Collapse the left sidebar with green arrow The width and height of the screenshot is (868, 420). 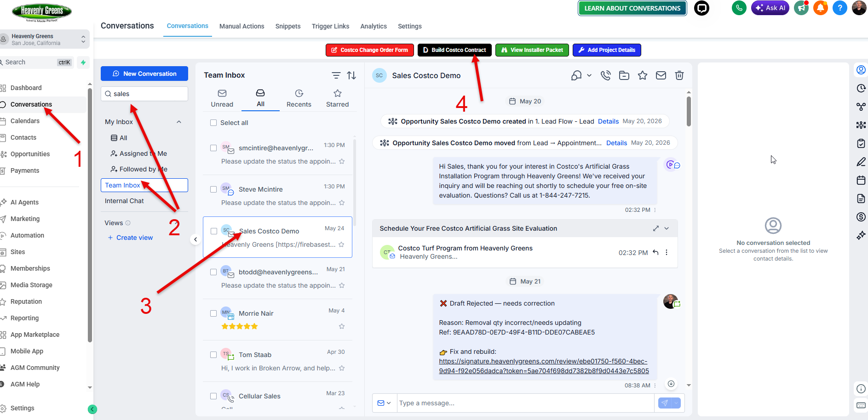click(x=92, y=409)
